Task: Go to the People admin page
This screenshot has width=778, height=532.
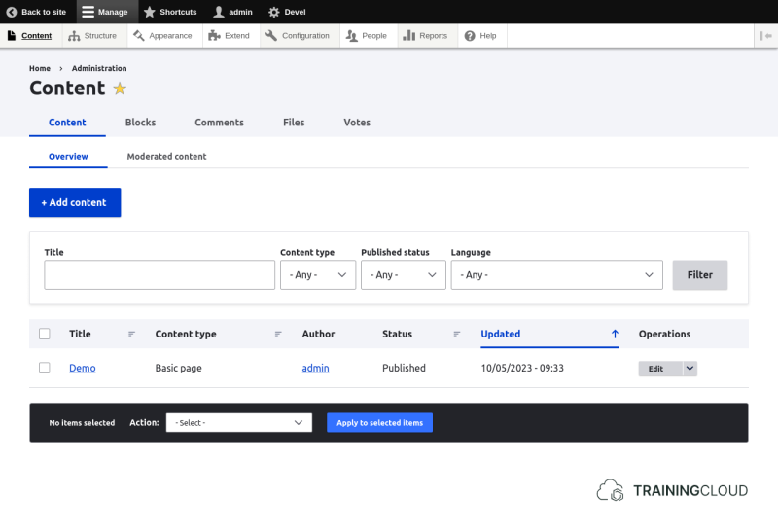Action: (x=367, y=36)
